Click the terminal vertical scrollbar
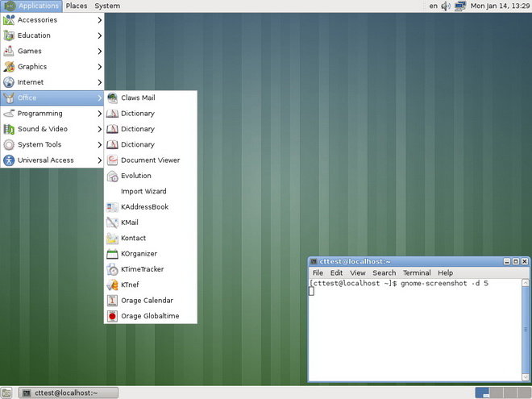Image resolution: width=532 pixels, height=399 pixels. 526,330
